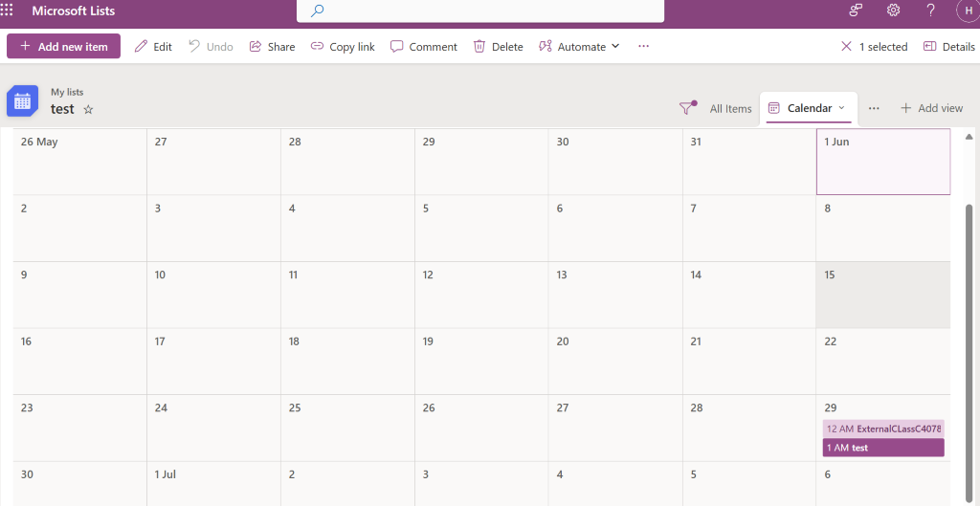Select the 1 Jul calendar day
This screenshot has width=980, height=506.
coord(213,484)
